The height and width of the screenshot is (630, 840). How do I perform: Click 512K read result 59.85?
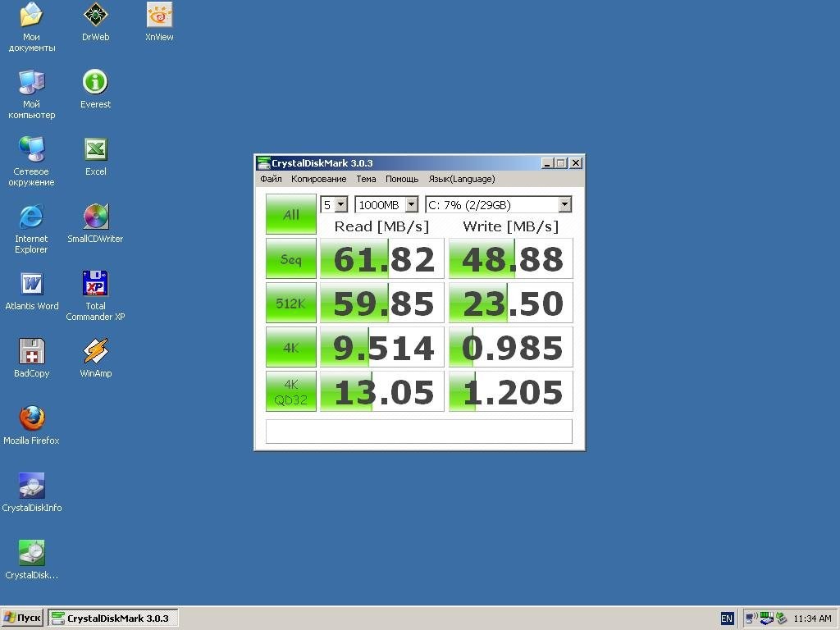(382, 303)
